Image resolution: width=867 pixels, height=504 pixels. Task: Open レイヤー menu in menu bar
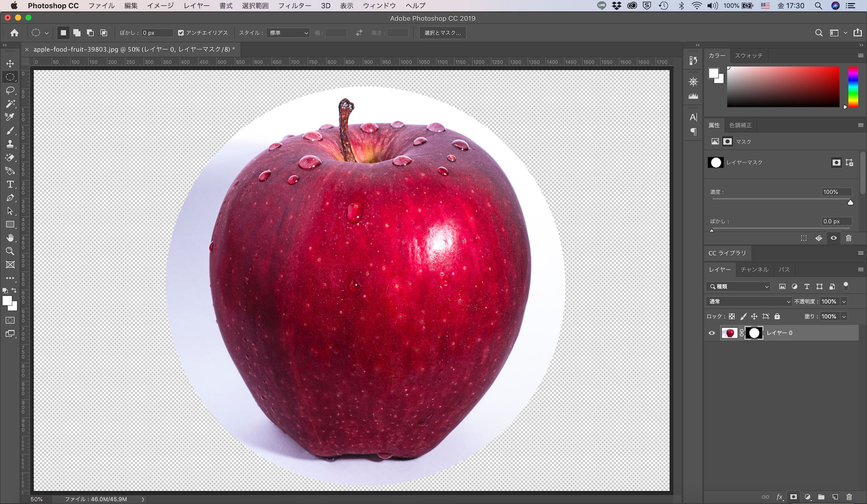pos(196,5)
